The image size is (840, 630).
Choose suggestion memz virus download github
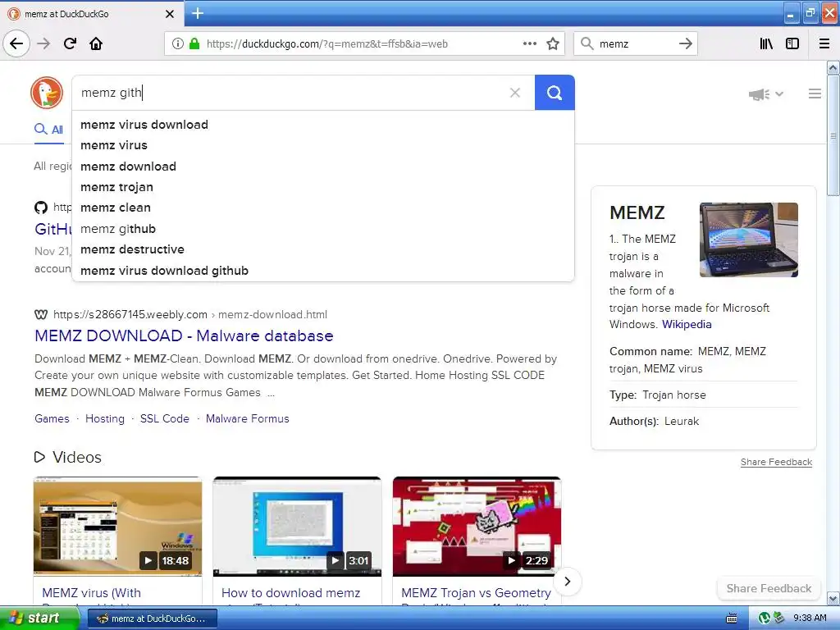[323, 271]
